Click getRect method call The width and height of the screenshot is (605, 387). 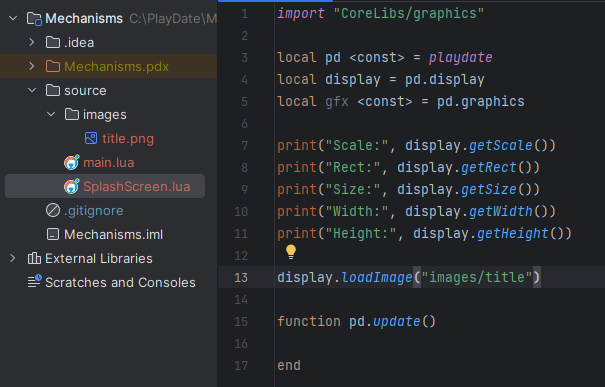(x=488, y=167)
